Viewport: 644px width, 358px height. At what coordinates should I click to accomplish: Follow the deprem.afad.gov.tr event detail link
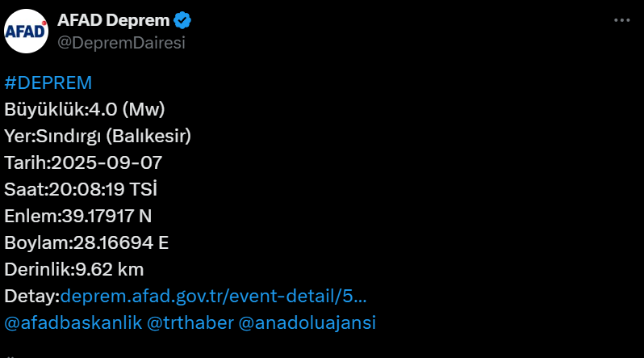[213, 296]
